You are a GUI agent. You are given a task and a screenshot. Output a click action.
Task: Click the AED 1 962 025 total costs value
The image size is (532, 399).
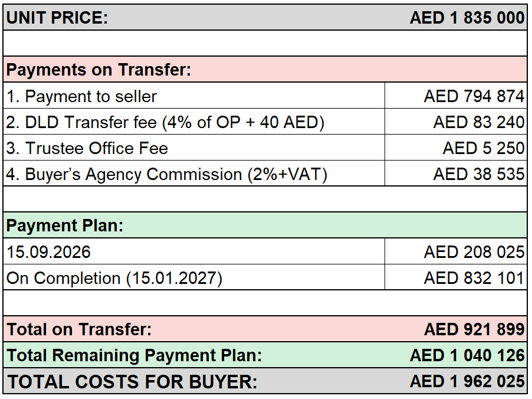pos(467,381)
